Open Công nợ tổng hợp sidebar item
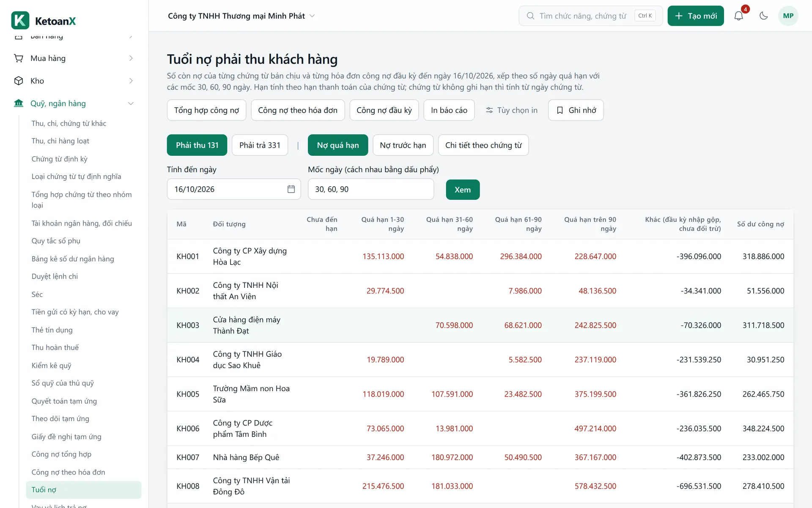812x508 pixels. tap(84, 454)
